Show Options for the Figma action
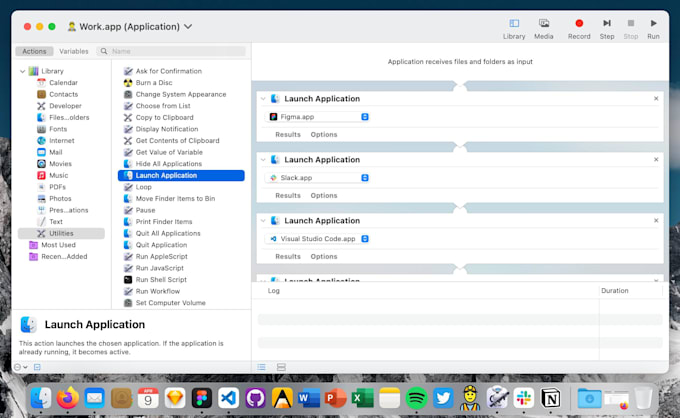This screenshot has width=680, height=418. click(324, 134)
